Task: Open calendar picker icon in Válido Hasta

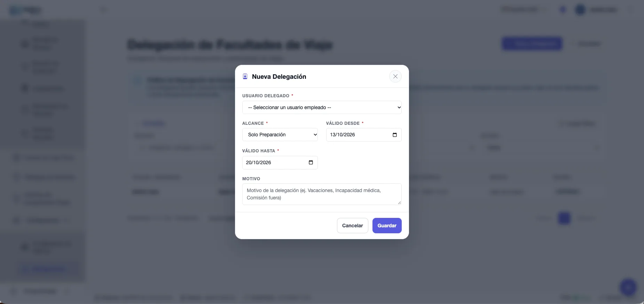Action: (x=311, y=162)
